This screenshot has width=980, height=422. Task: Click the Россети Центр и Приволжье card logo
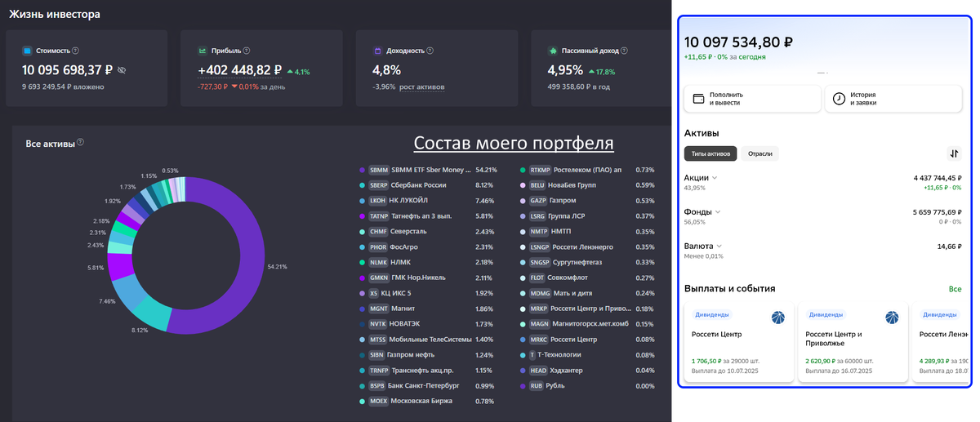[891, 317]
